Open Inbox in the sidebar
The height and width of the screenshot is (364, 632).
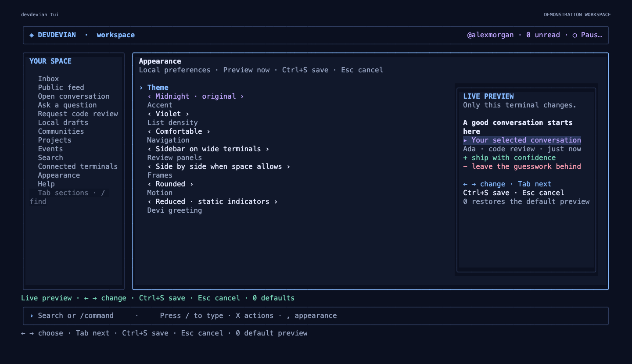[x=48, y=79]
